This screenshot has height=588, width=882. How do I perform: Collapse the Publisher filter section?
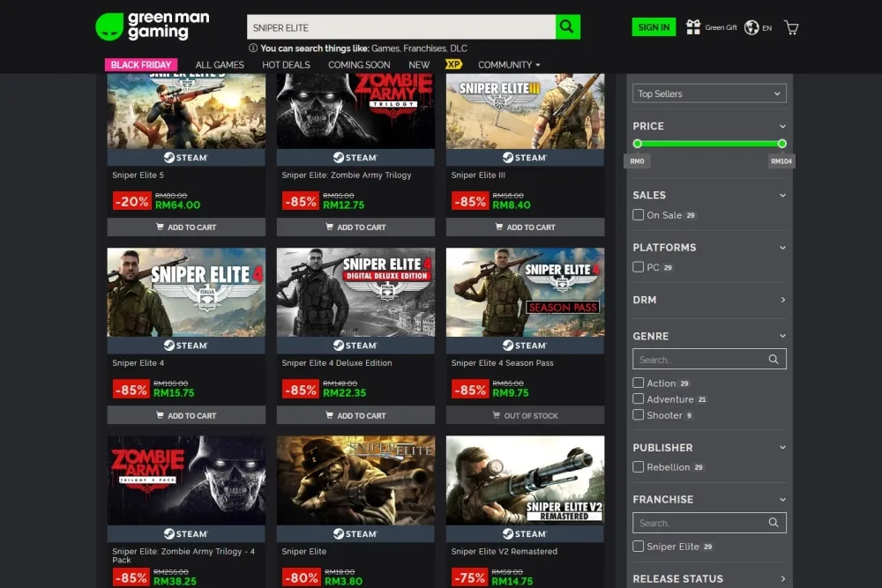(x=782, y=448)
